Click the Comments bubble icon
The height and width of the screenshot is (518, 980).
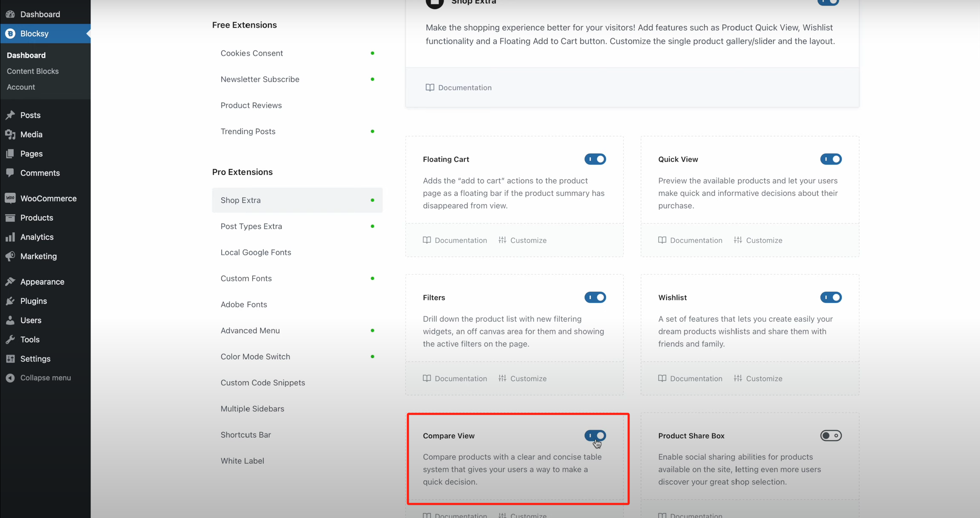coord(11,173)
